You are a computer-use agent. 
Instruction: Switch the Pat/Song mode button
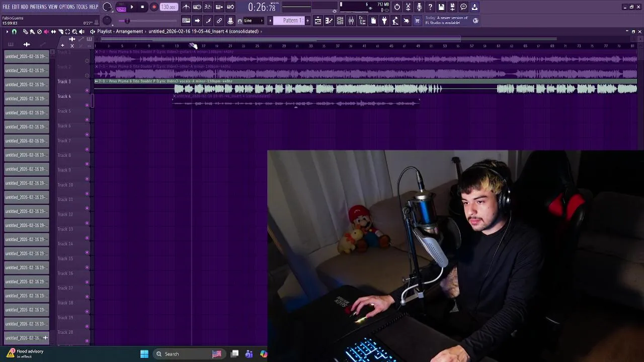[x=121, y=7]
